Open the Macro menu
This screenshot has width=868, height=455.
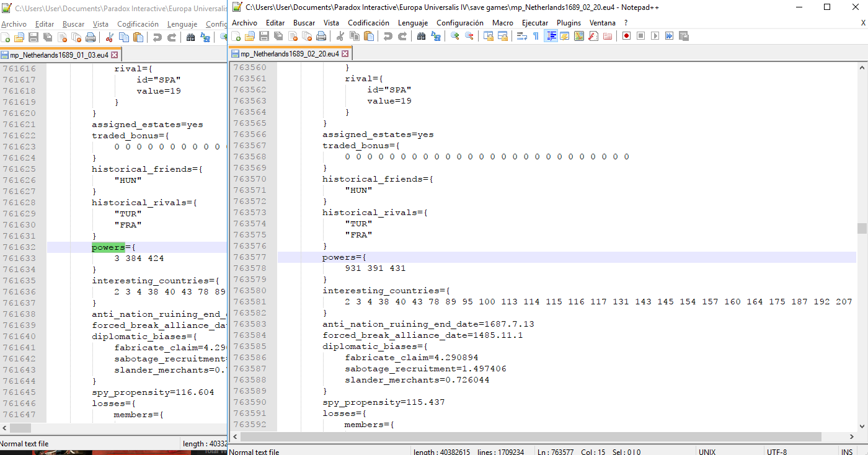tap(502, 23)
